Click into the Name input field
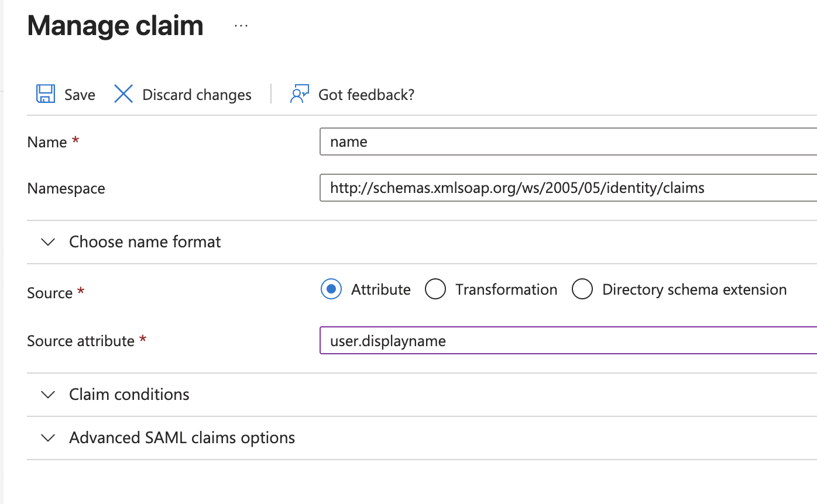The image size is (817, 504). (x=568, y=141)
